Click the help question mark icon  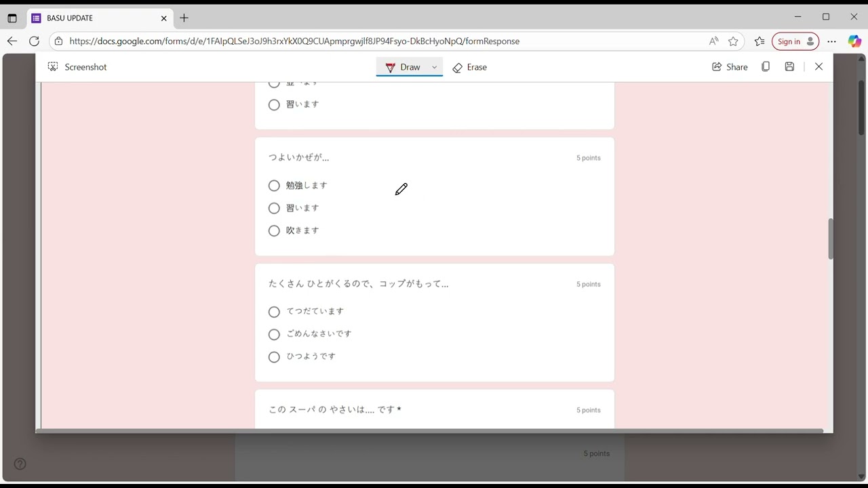pos(20,464)
